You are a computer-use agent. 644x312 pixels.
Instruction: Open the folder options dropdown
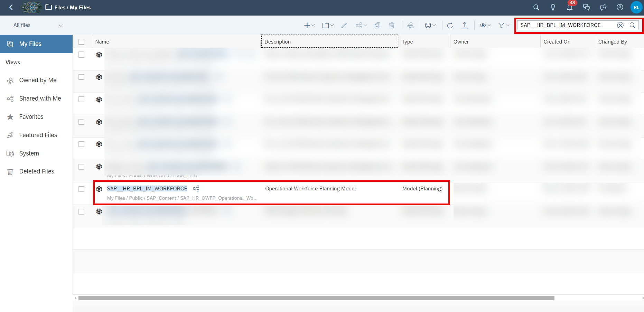pyautogui.click(x=328, y=25)
